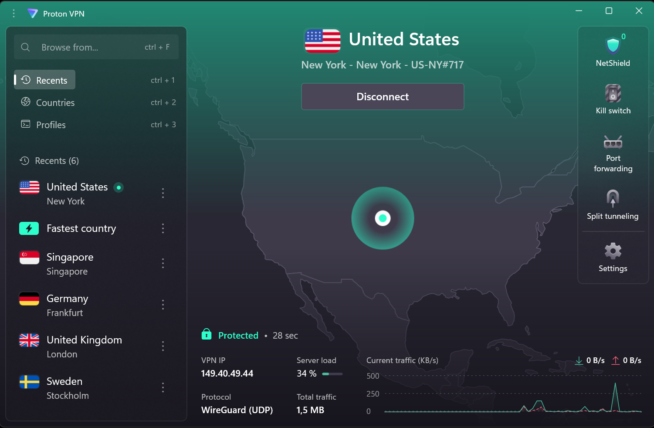Click the United Kingdom flag icon
The image size is (654, 428).
click(29, 340)
